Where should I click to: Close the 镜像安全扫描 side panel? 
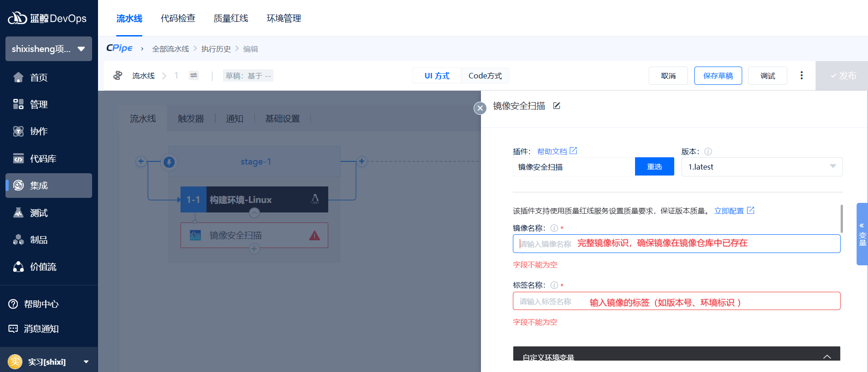click(480, 108)
